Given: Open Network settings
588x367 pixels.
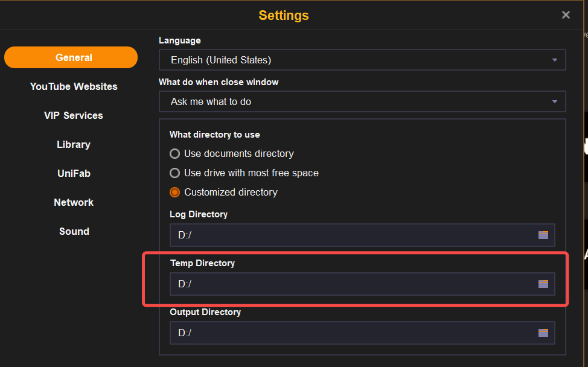Looking at the screenshot, I should (74, 202).
